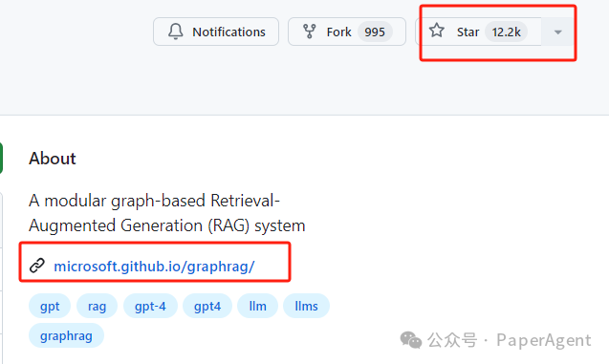This screenshot has height=364, width=609.
Task: Star the graphrag repository
Action: tap(478, 32)
